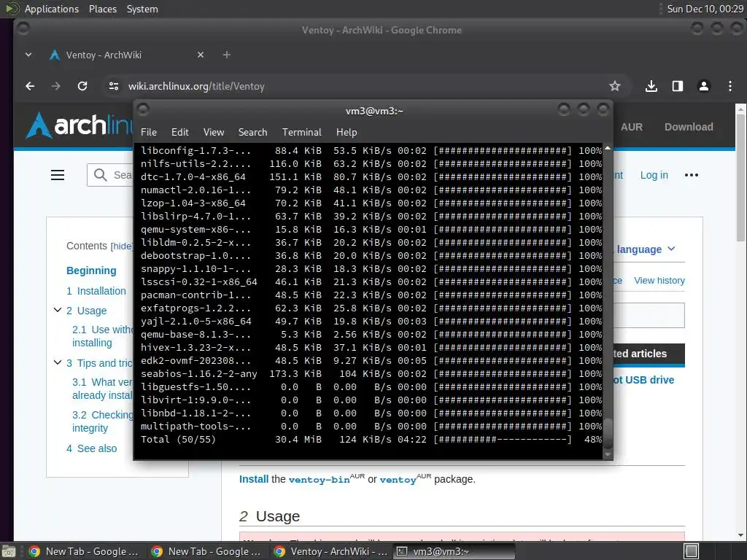Click the Total (50/55) progress line
747x560 pixels.
point(371,440)
